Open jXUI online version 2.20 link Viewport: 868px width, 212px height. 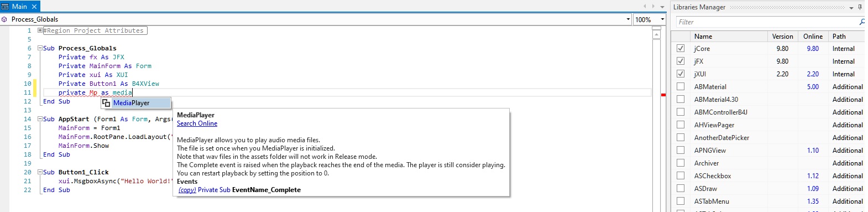[813, 74]
